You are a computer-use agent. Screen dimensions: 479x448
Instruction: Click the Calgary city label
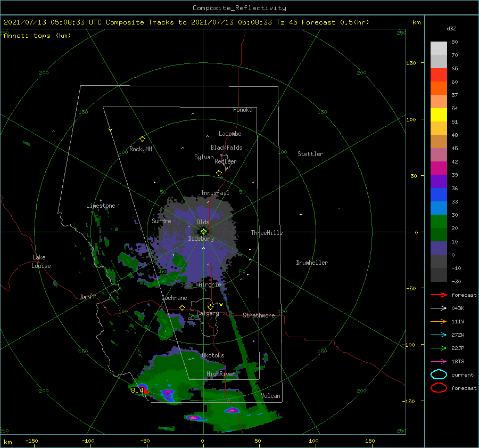point(208,313)
